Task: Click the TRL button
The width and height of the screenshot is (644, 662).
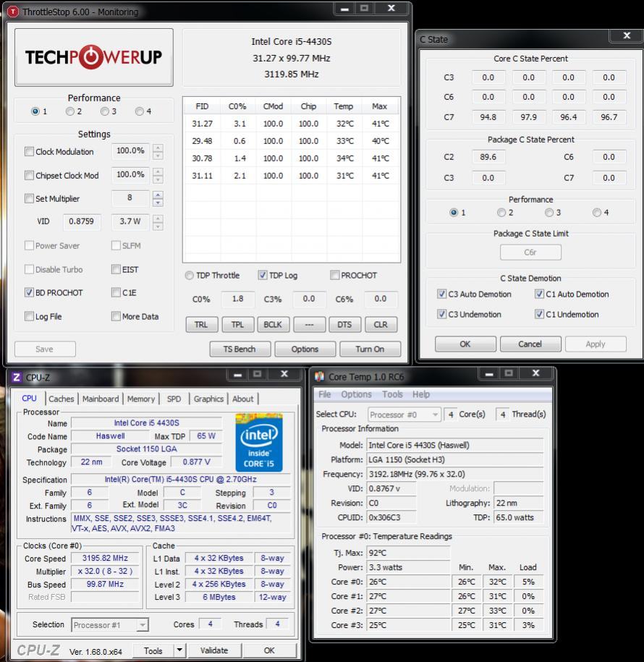Action: tap(201, 324)
